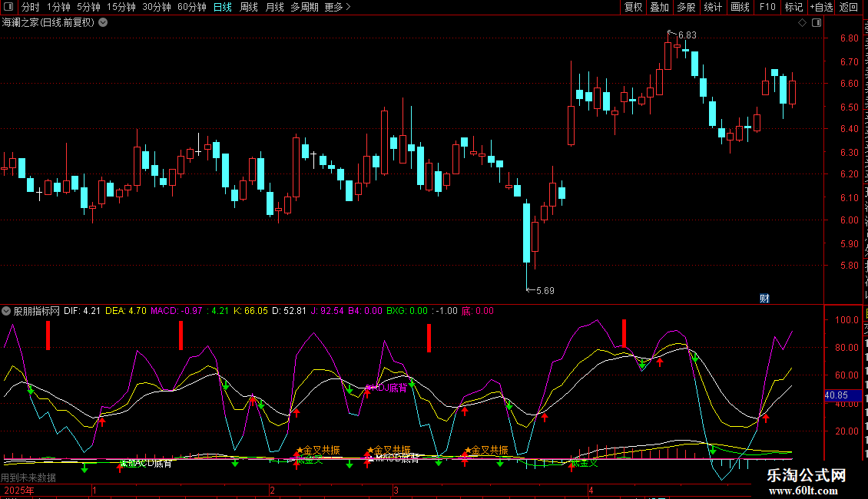868x499 pixels.
Task: Click the DEA: 4.70 value
Action: (126, 311)
